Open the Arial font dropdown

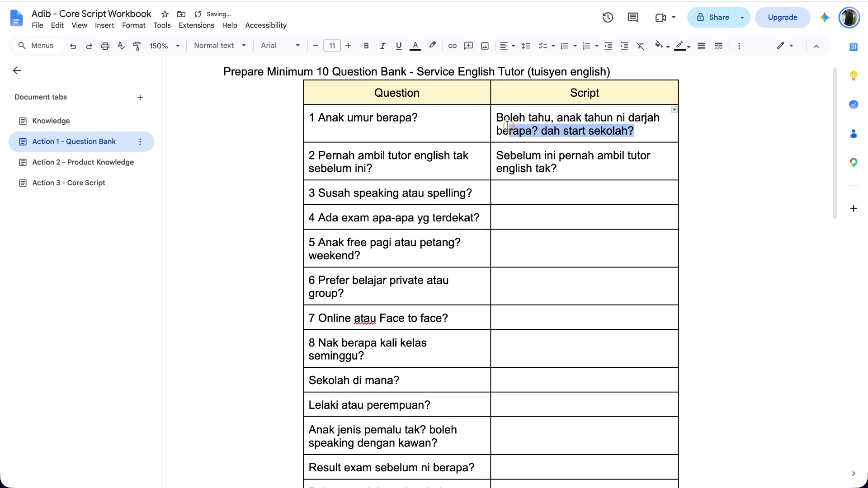click(x=280, y=46)
